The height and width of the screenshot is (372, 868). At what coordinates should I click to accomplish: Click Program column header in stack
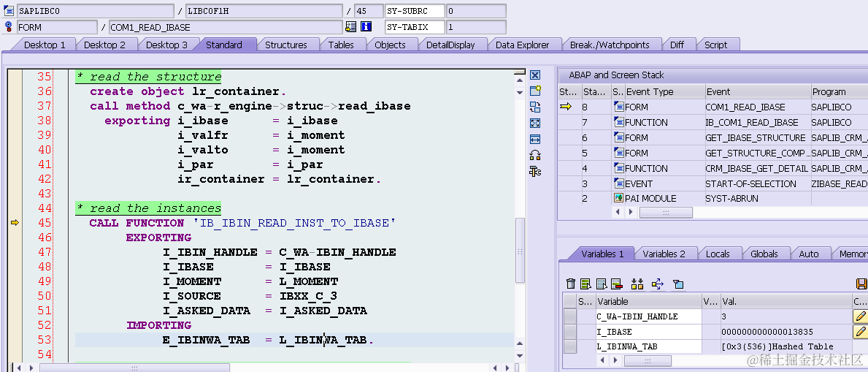pos(838,92)
